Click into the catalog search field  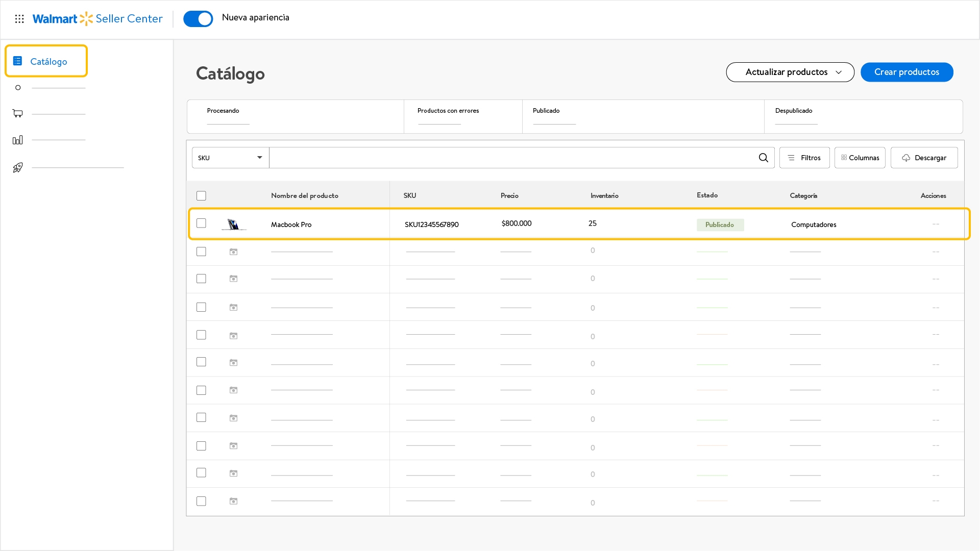pos(512,158)
